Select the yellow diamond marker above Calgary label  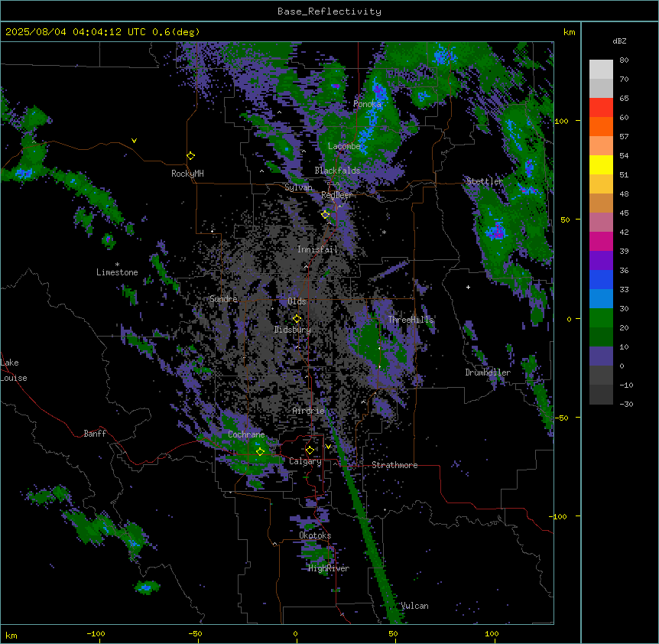click(310, 450)
